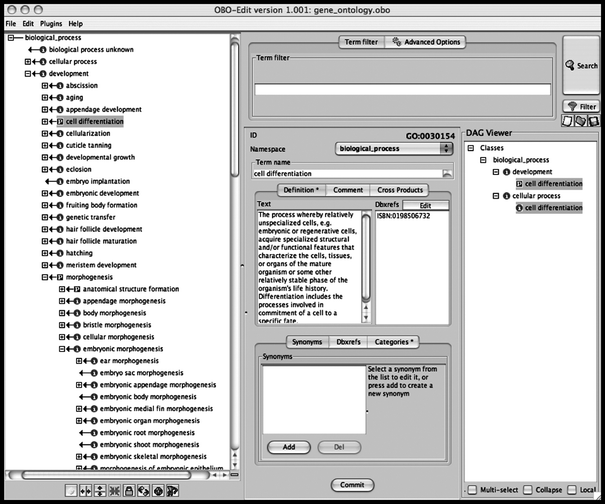
Task: Click the open folder icon under Filter
Action: coord(580,121)
